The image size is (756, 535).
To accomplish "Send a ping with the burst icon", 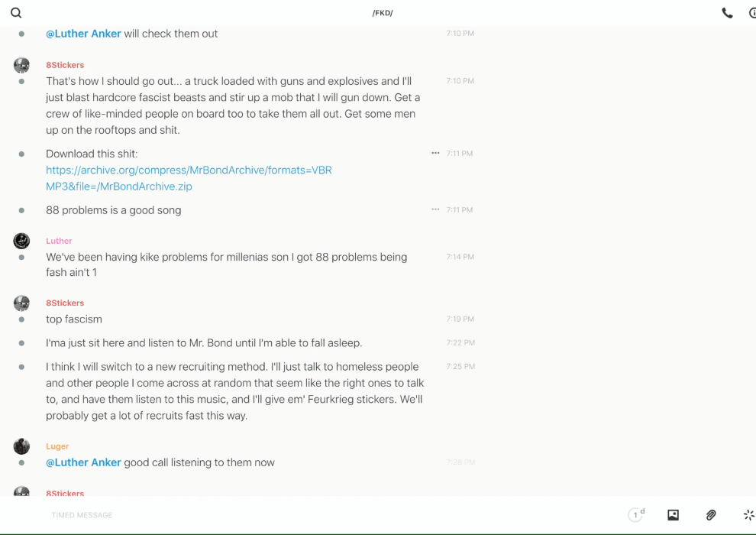I will 748,515.
